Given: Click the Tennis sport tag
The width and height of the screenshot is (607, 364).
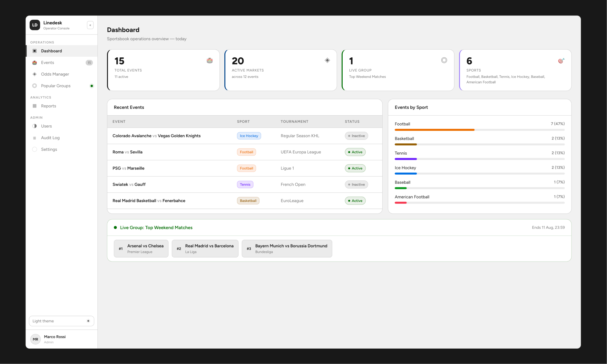Looking at the screenshot, I should pos(245,185).
